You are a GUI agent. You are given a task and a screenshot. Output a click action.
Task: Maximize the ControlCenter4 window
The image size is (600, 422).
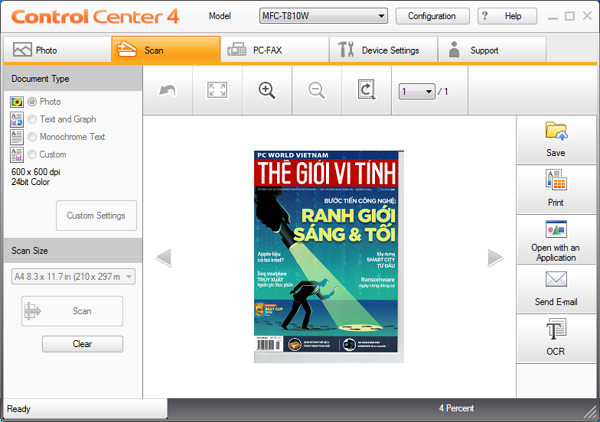(570, 16)
